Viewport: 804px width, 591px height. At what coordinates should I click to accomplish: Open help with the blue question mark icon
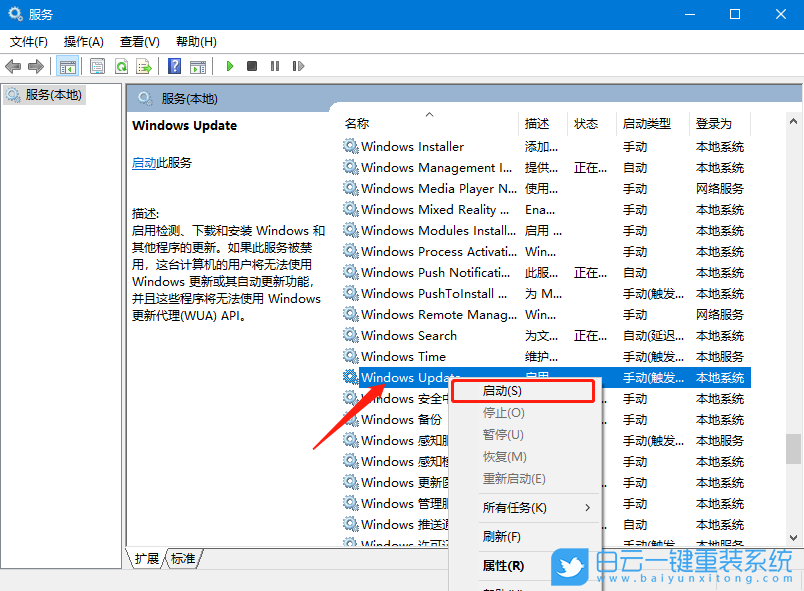click(173, 66)
